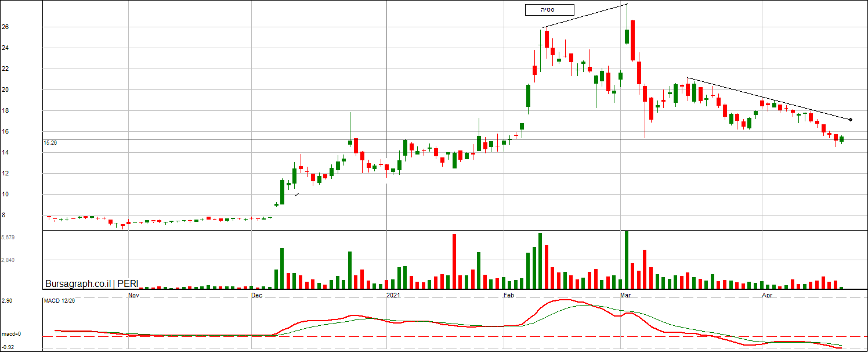The image size is (868, 352).
Task: Click the 2.90 MACD scale label
Action: (x=7, y=301)
